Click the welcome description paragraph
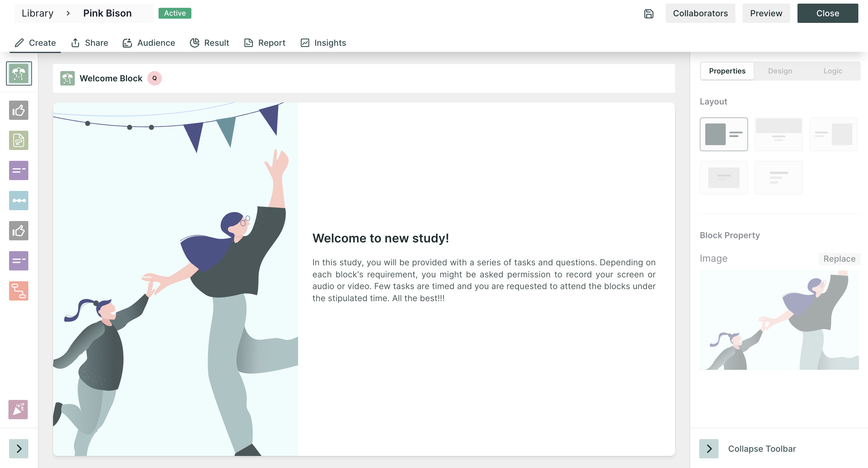Screen dimensions: 868x468 pyautogui.click(x=484, y=280)
